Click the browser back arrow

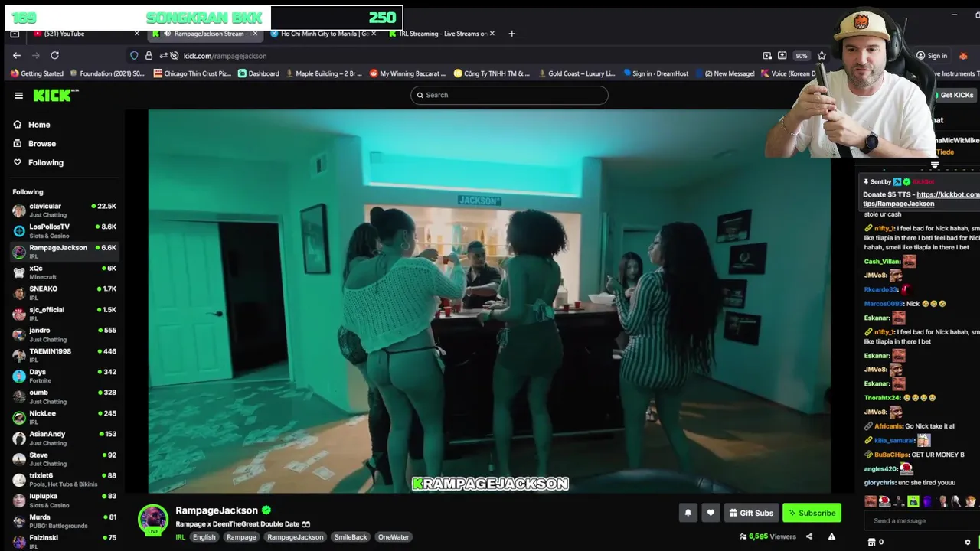point(17,55)
